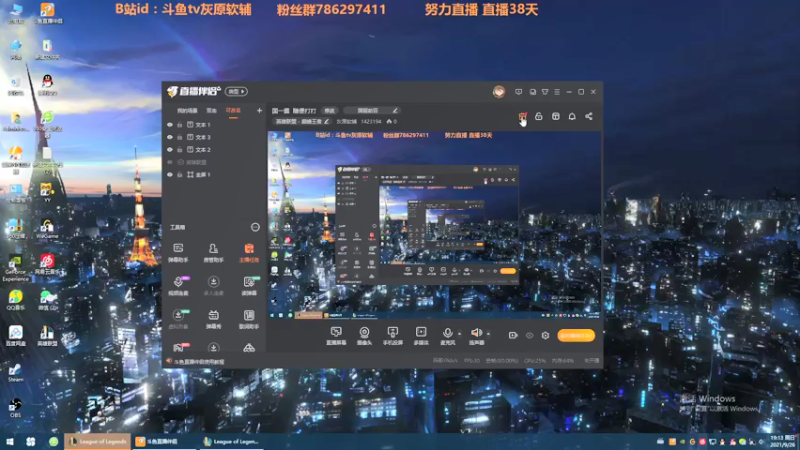Open the 弹幕秀 danmaku show tool

(x=213, y=319)
